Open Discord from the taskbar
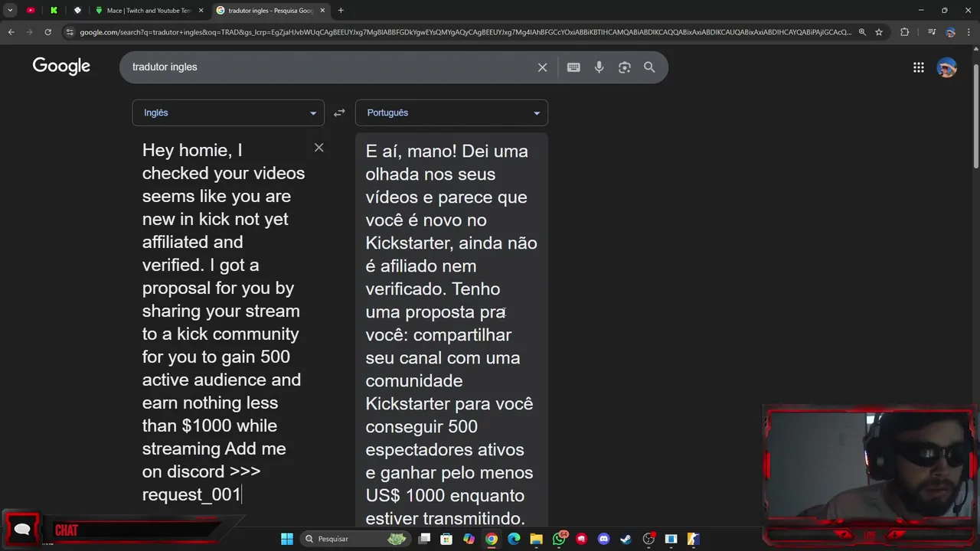 pyautogui.click(x=603, y=539)
